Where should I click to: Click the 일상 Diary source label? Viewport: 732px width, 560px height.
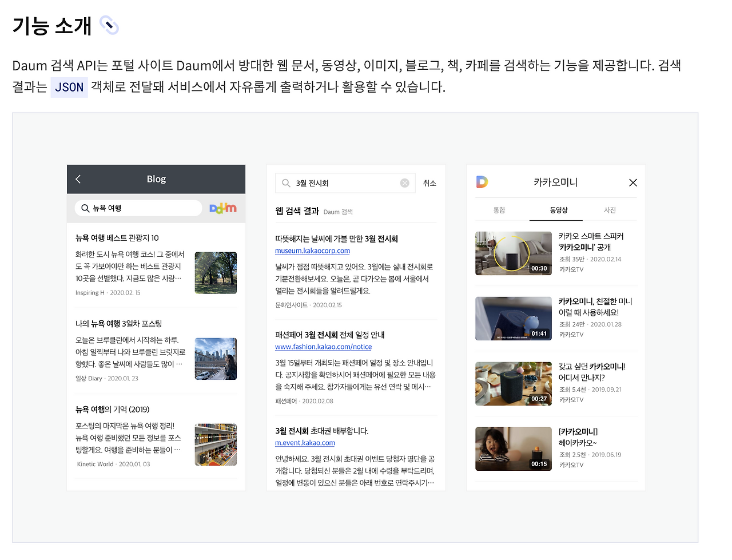89,379
